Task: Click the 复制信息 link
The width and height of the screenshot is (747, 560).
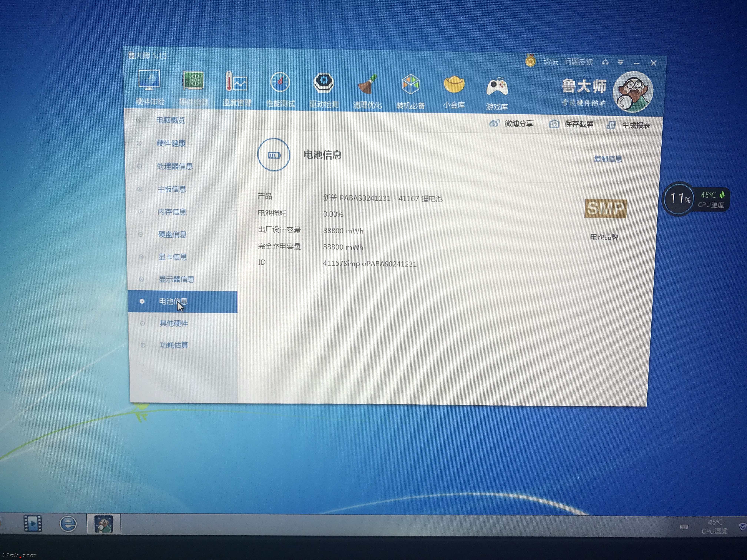Action: pyautogui.click(x=608, y=159)
